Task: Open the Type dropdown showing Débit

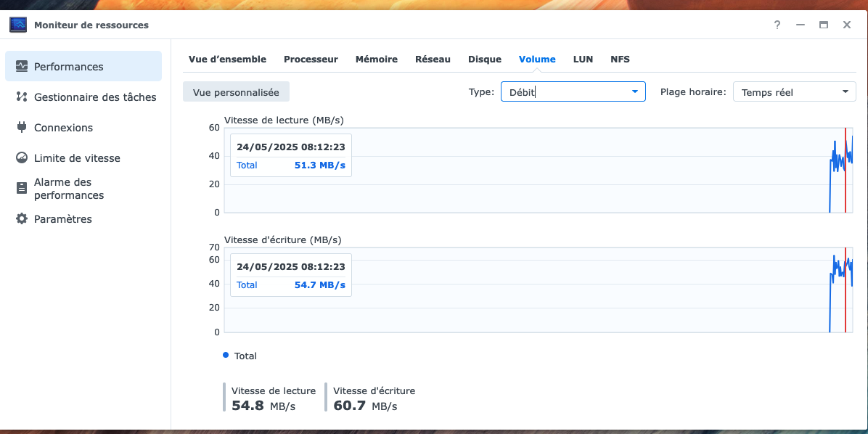Action: point(573,92)
